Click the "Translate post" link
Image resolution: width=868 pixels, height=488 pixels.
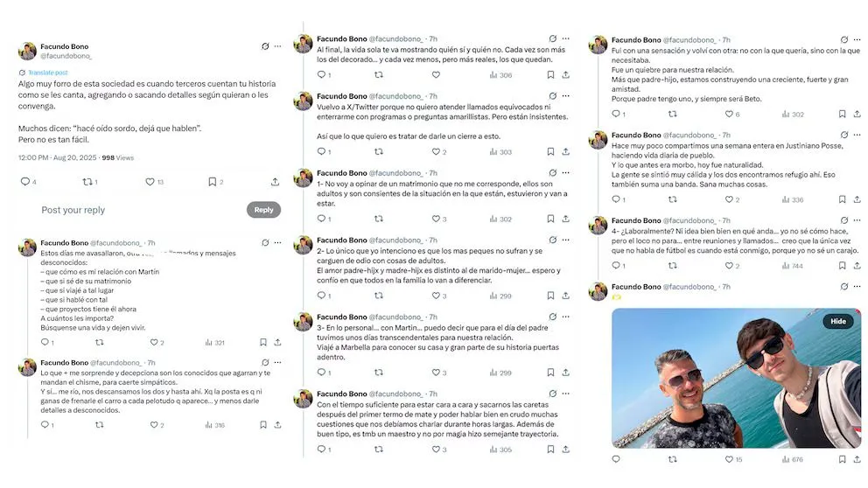tap(45, 73)
